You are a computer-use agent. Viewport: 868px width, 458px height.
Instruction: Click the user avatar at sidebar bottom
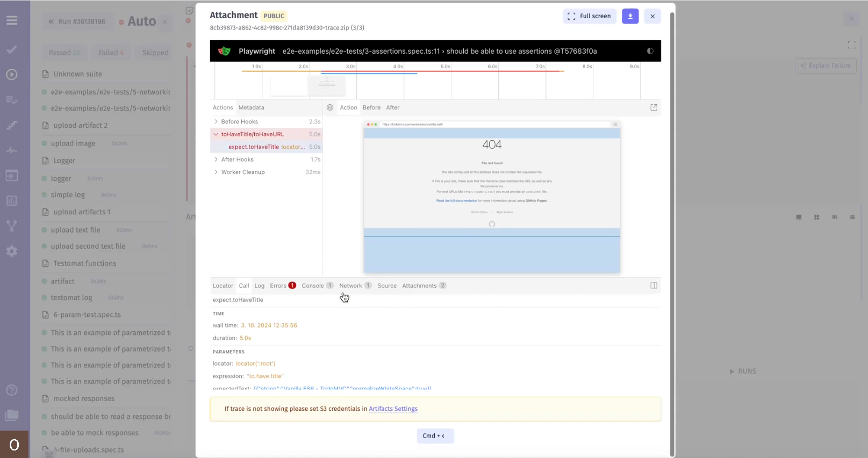point(15,445)
